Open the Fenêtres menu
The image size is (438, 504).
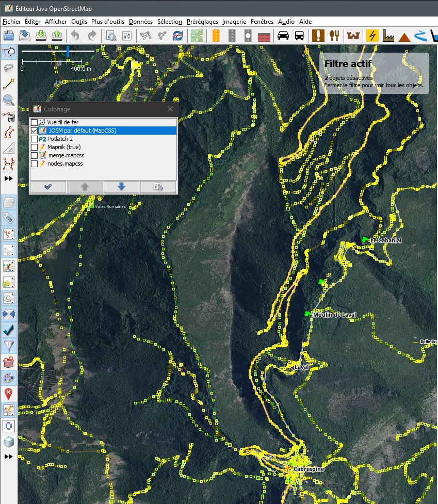[x=262, y=22]
